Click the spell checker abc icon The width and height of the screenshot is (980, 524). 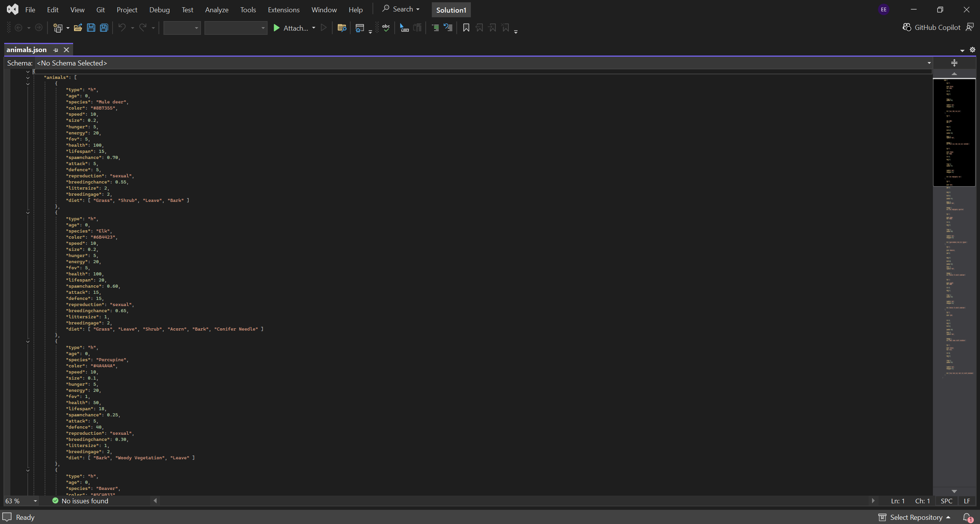click(386, 28)
